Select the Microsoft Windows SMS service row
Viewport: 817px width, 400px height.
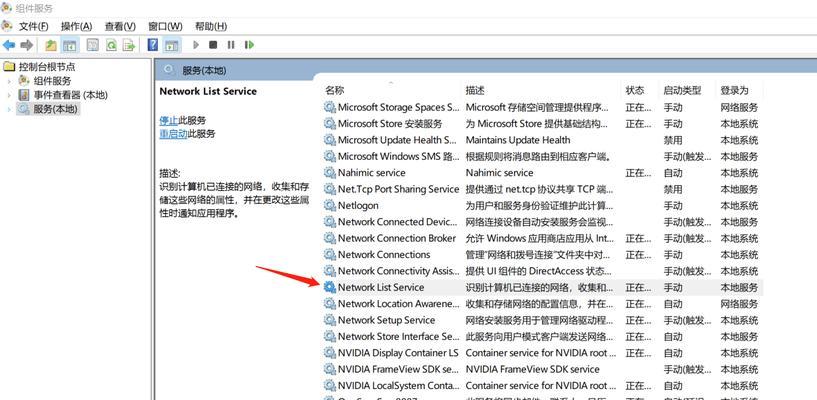pyautogui.click(x=542, y=156)
